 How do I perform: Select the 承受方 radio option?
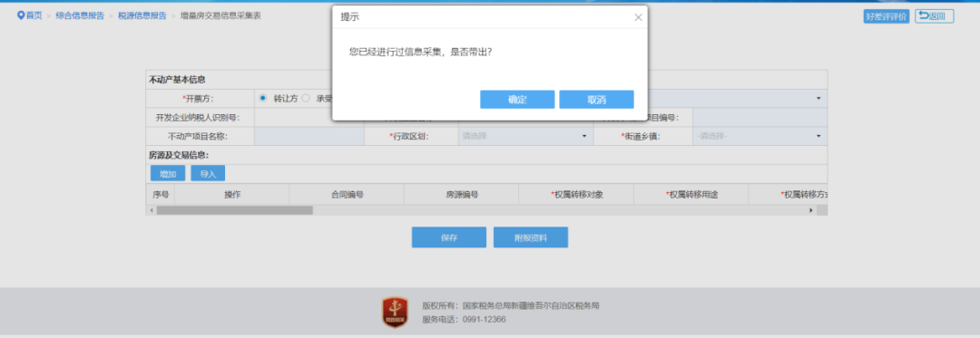(x=306, y=98)
